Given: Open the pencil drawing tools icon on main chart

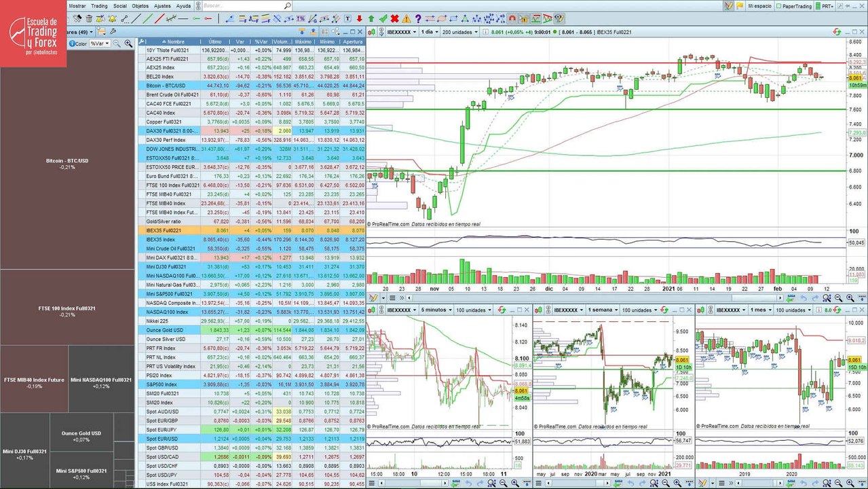Looking at the screenshot, I should (x=372, y=297).
